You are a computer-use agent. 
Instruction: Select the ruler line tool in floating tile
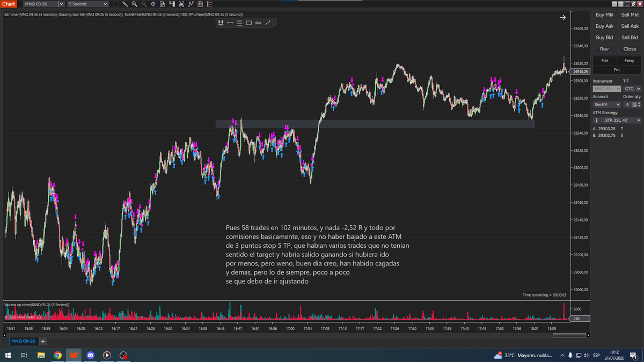[x=230, y=23]
